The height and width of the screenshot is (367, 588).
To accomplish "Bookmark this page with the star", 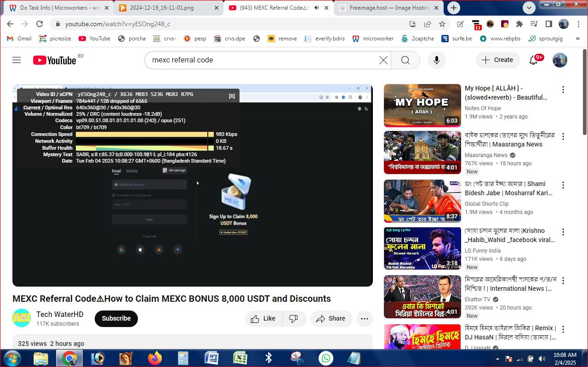I will [x=442, y=24].
